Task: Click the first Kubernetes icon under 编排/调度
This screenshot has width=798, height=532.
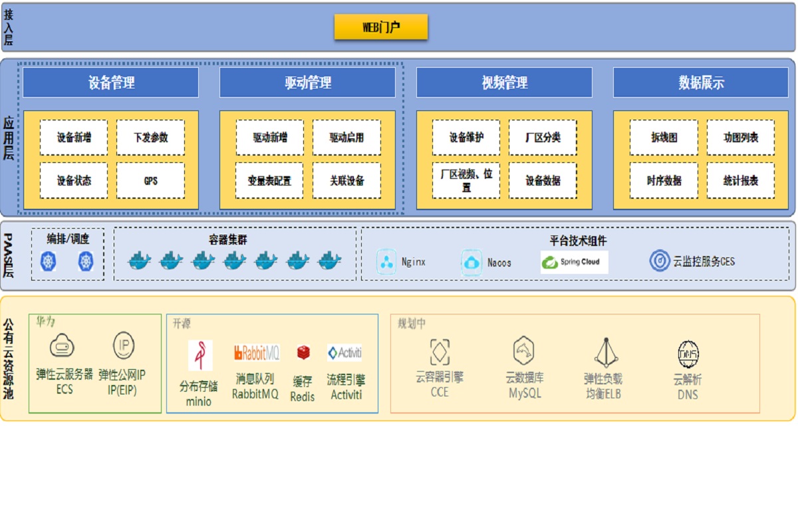Action: tap(49, 261)
